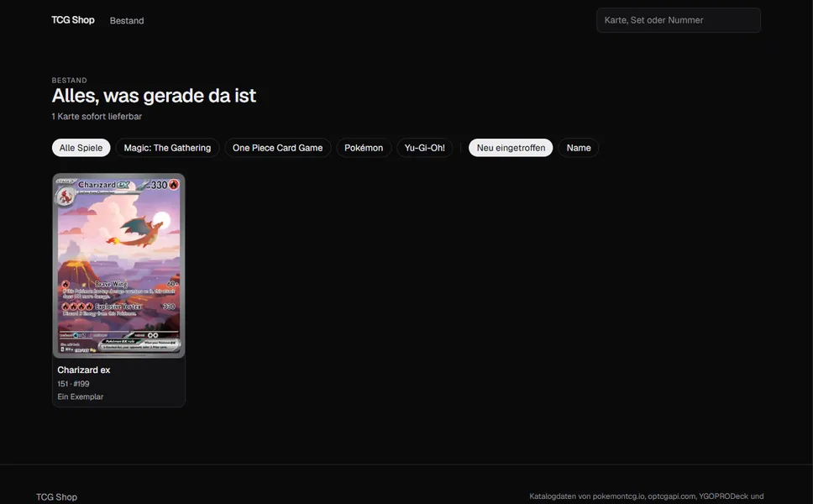Sort by Neu eingetroffen
This screenshot has height=504, width=813.
[511, 148]
